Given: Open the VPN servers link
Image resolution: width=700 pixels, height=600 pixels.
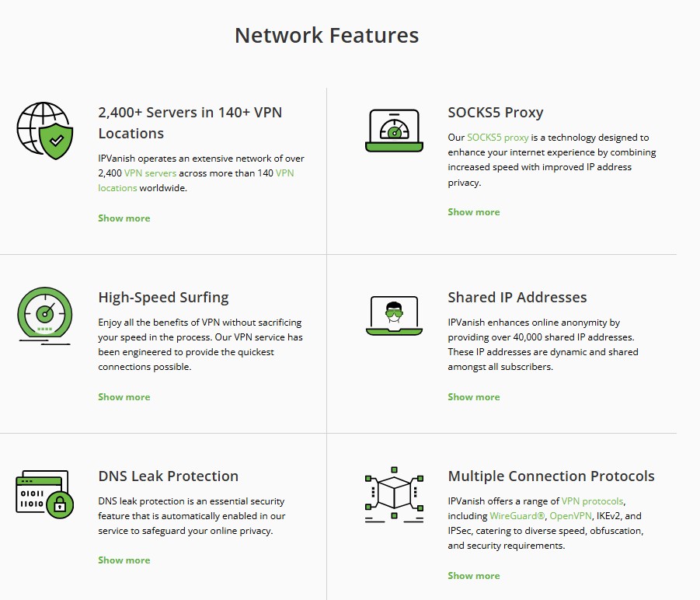Looking at the screenshot, I should point(151,173).
